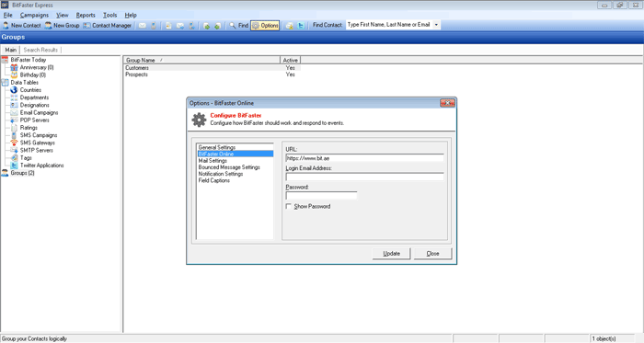Click the Find magnifier toolbar button
Viewport: 644px width, 343px height.
pyautogui.click(x=238, y=26)
